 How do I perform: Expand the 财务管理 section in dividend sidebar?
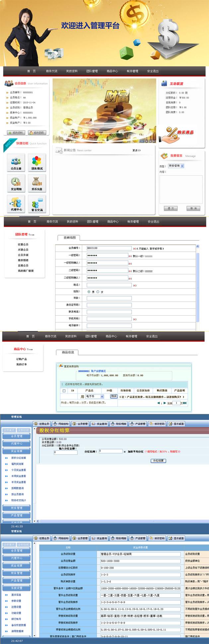pyautogui.click(x=17, y=508)
